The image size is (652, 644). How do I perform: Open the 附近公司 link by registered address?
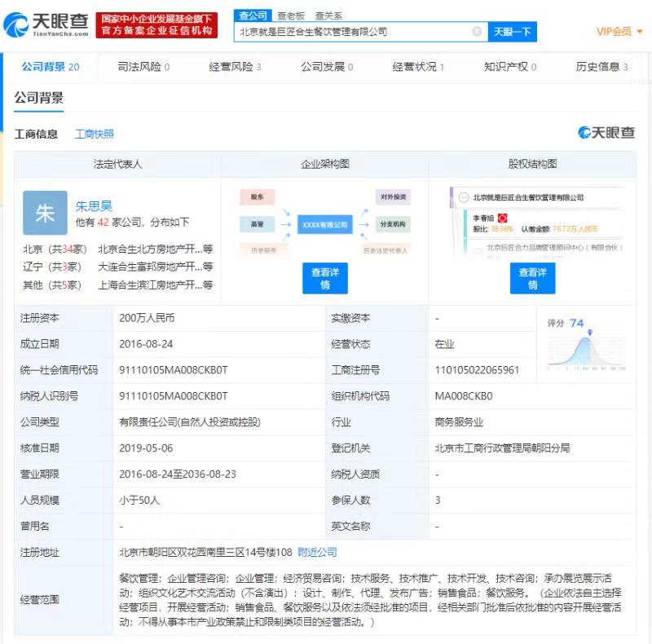317,552
